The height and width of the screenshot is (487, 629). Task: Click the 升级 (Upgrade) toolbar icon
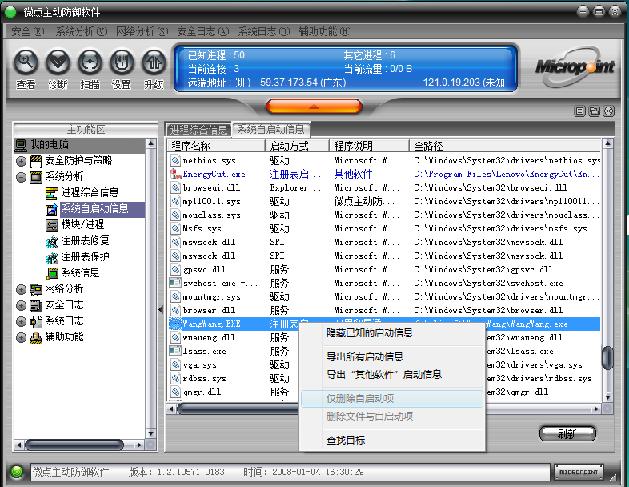[153, 63]
